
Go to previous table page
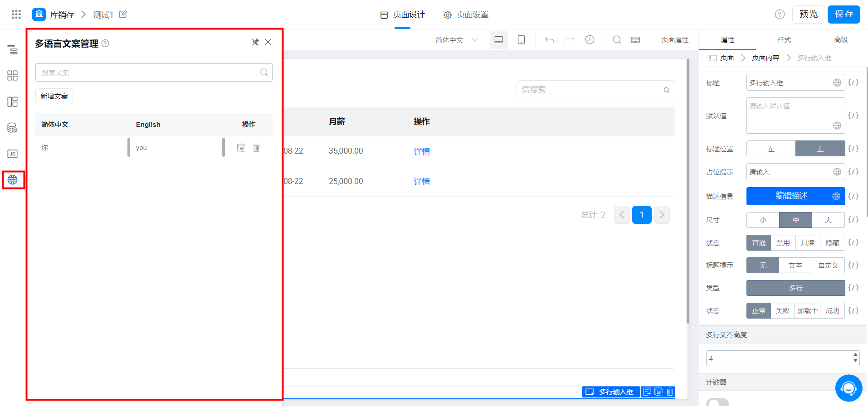[x=622, y=215]
